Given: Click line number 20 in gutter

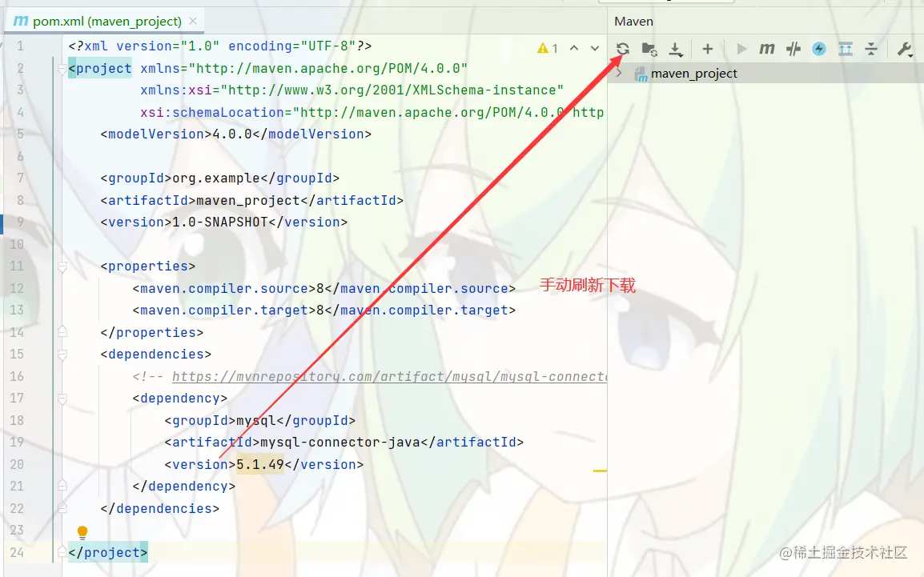Looking at the screenshot, I should click(x=17, y=464).
